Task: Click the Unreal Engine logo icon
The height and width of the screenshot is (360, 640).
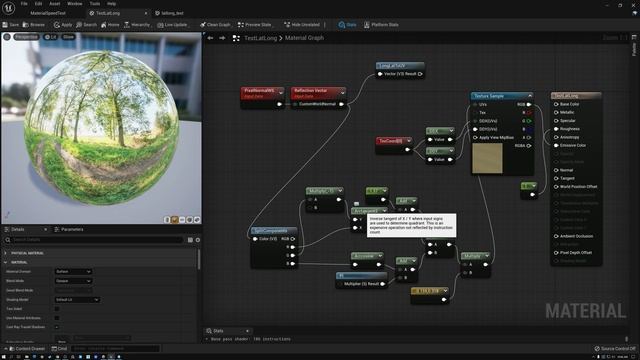Action: tap(8, 7)
